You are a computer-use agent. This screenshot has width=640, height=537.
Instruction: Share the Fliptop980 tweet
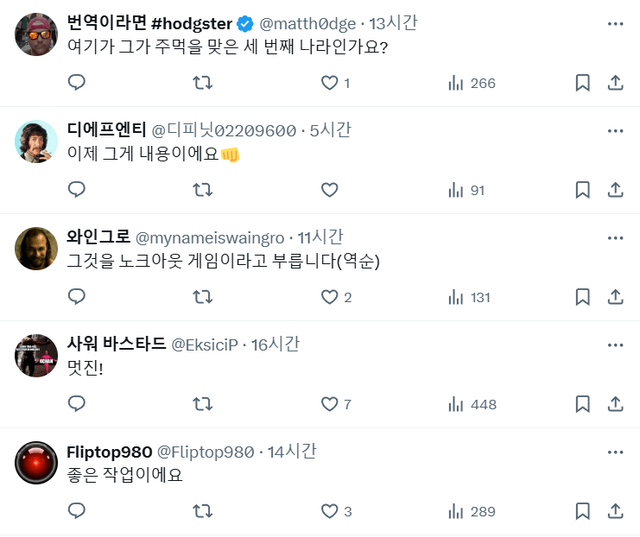click(x=616, y=511)
